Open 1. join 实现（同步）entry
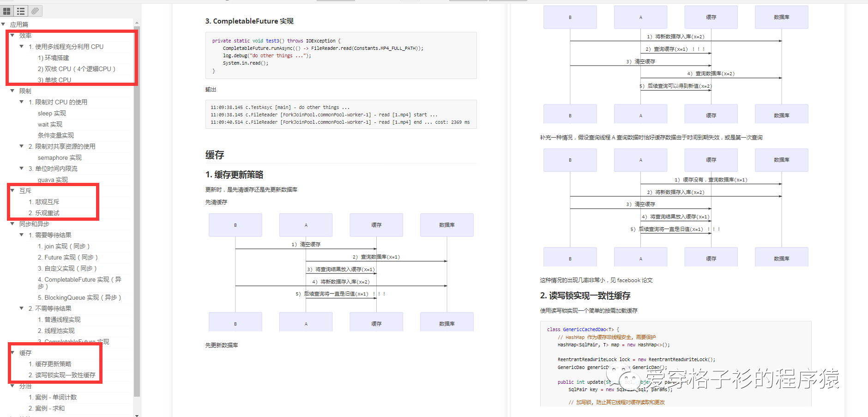Image resolution: width=868 pixels, height=417 pixels. point(64,246)
